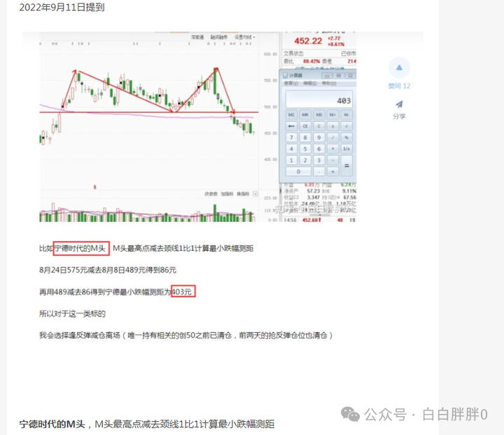Click the calculator 6 key
This screenshot has width=504, height=435.
(x=319, y=149)
